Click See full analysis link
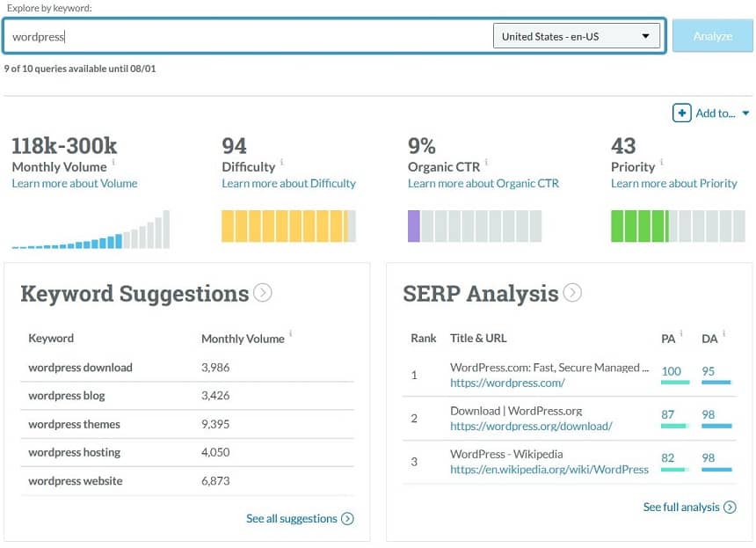The width and height of the screenshot is (756, 548). click(x=681, y=507)
